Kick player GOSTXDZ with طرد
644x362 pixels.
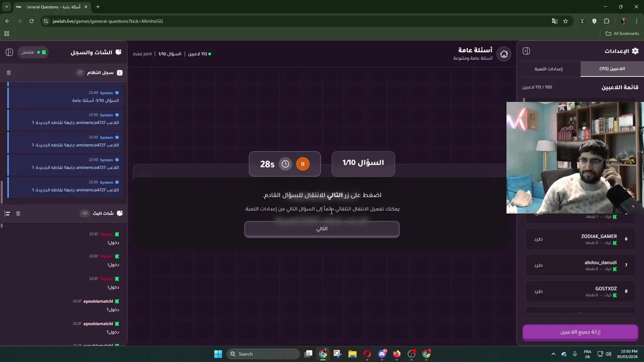point(538,291)
